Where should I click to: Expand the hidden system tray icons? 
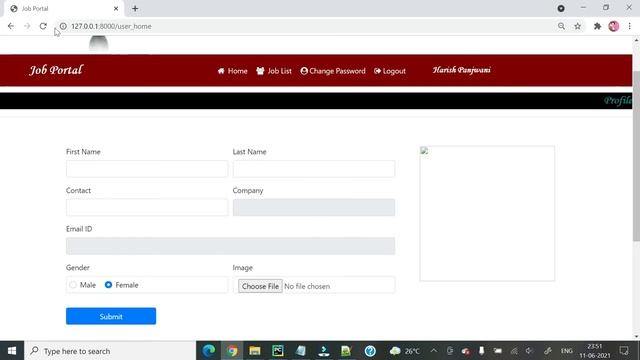433,351
